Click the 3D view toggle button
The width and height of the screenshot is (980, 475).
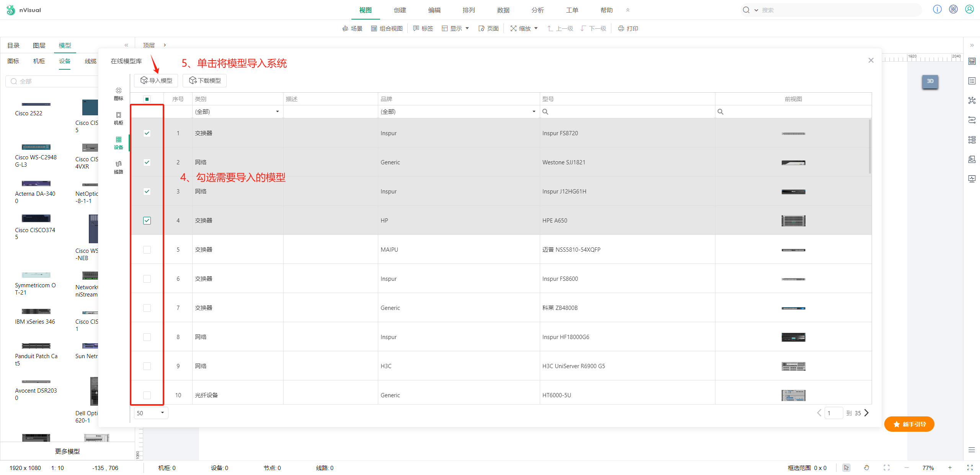[x=930, y=81]
